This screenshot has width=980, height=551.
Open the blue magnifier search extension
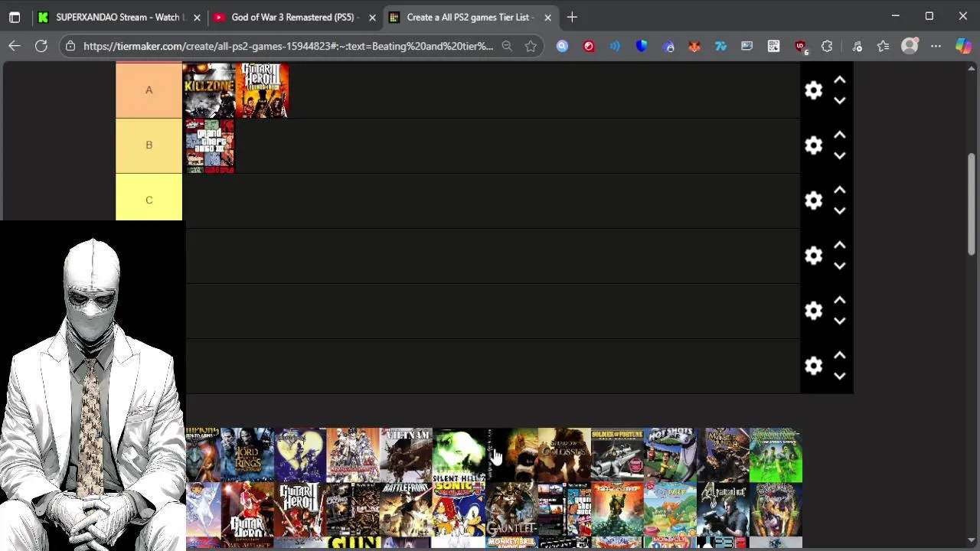pyautogui.click(x=562, y=46)
